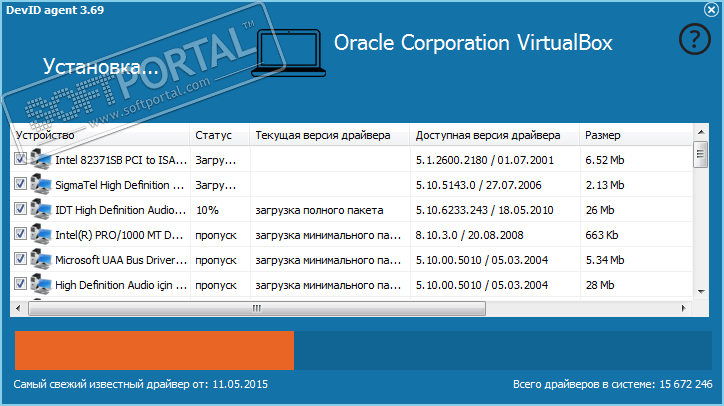This screenshot has height=406, width=724.
Task: Sort by the Размер column header
Action: pos(636,135)
